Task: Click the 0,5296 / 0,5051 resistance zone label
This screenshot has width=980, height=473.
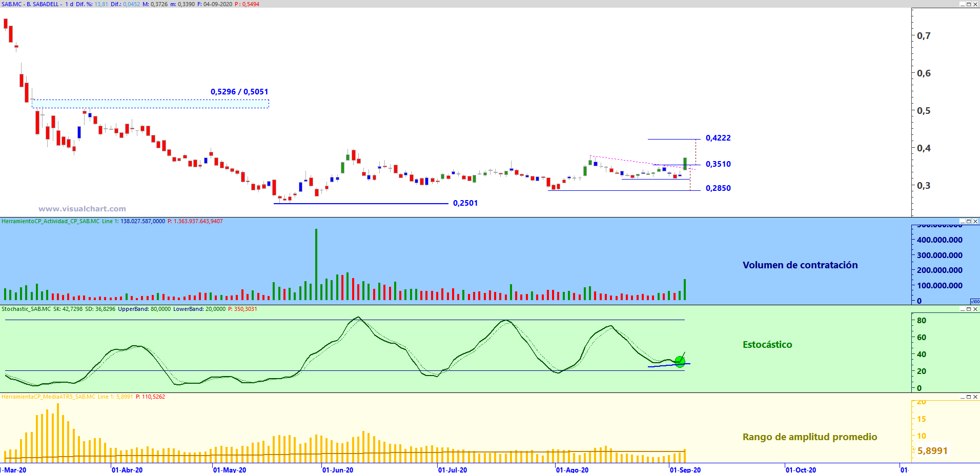Action: click(239, 92)
